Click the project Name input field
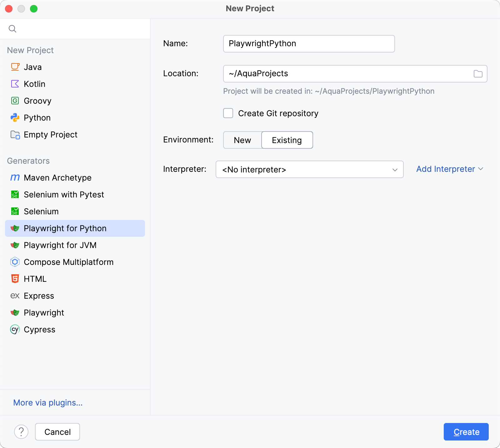Image resolution: width=500 pixels, height=448 pixels. tap(309, 44)
